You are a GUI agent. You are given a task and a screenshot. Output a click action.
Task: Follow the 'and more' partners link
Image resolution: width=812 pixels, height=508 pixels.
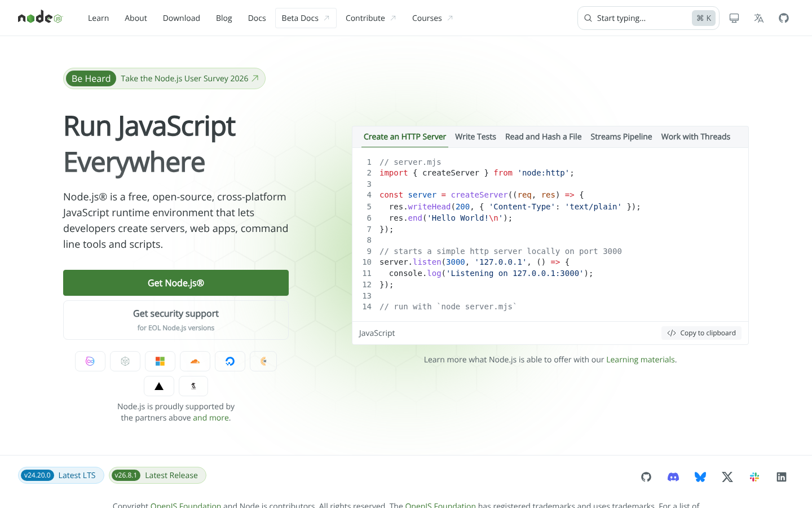coord(211,418)
